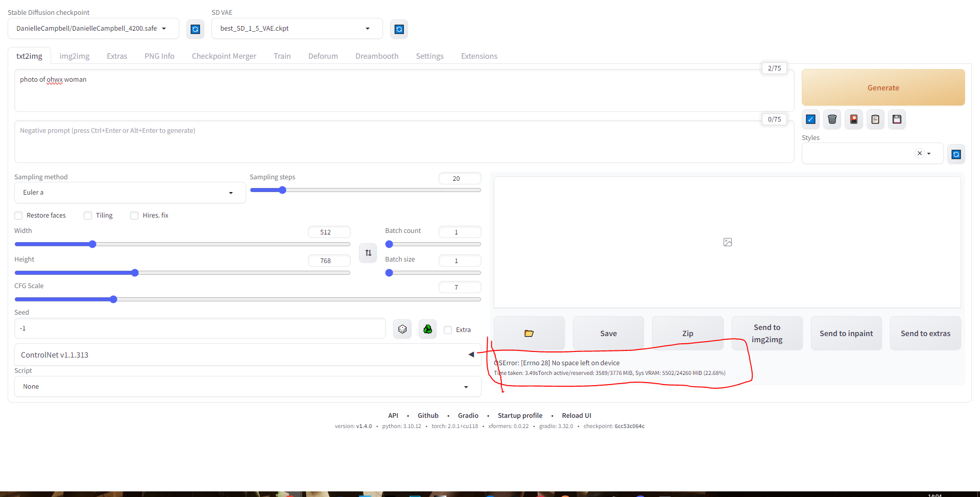Open the Github footer link
980x497 pixels.
click(428, 416)
